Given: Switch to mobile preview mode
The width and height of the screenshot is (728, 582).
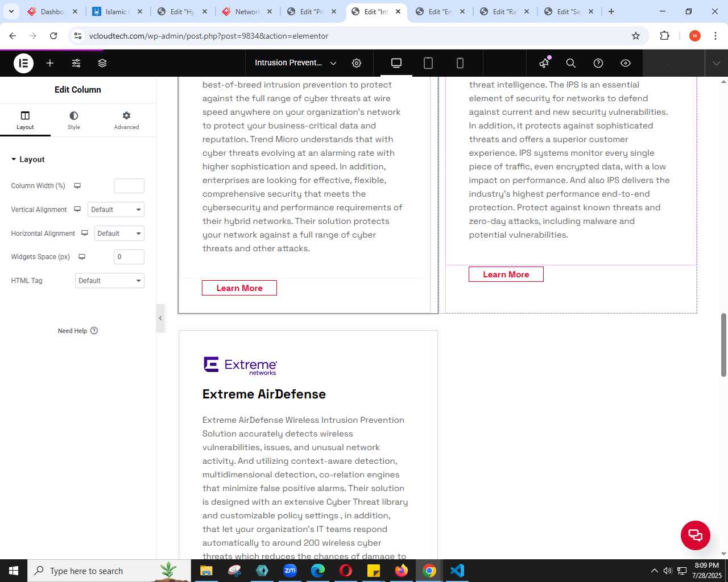Looking at the screenshot, I should click(x=460, y=63).
